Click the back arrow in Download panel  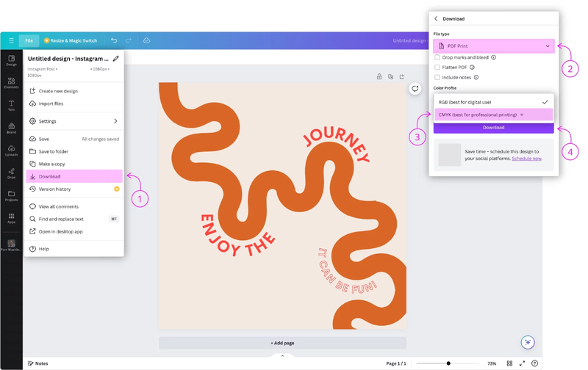[436, 19]
